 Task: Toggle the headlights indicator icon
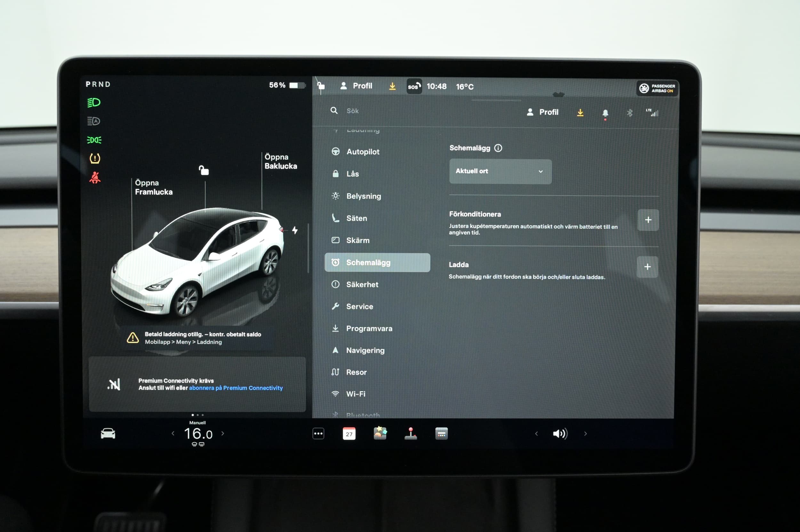pos(94,102)
